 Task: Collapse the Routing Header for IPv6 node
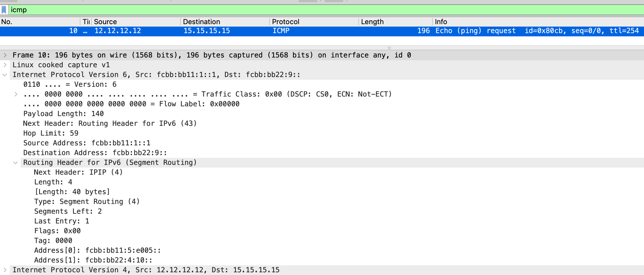coord(16,163)
